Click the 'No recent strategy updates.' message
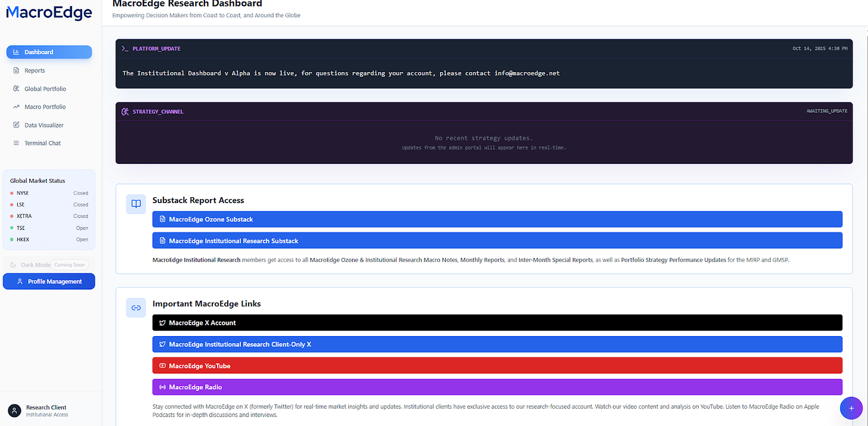The height and width of the screenshot is (426, 868). [x=483, y=138]
